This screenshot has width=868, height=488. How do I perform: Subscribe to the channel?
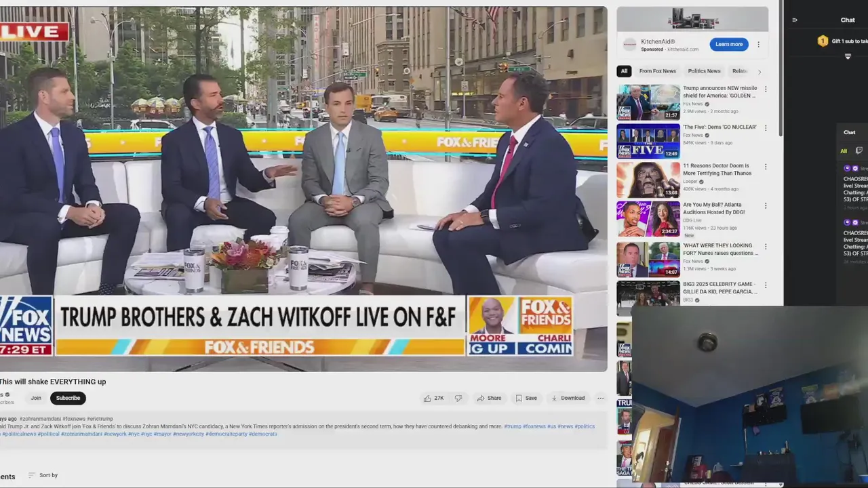click(68, 399)
